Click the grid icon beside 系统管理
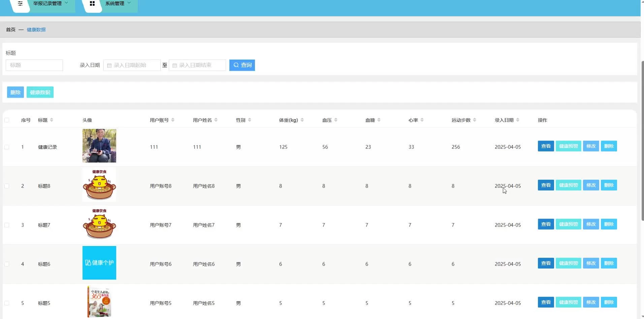 coord(92,4)
